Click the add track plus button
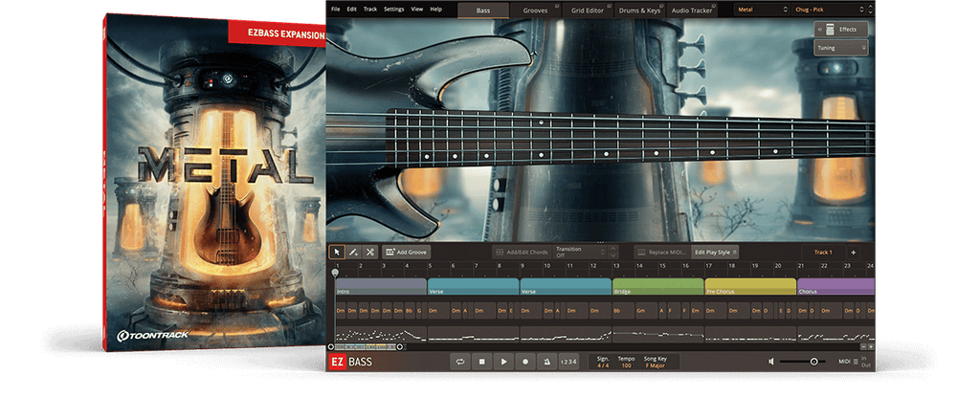The height and width of the screenshot is (398, 980). (853, 253)
